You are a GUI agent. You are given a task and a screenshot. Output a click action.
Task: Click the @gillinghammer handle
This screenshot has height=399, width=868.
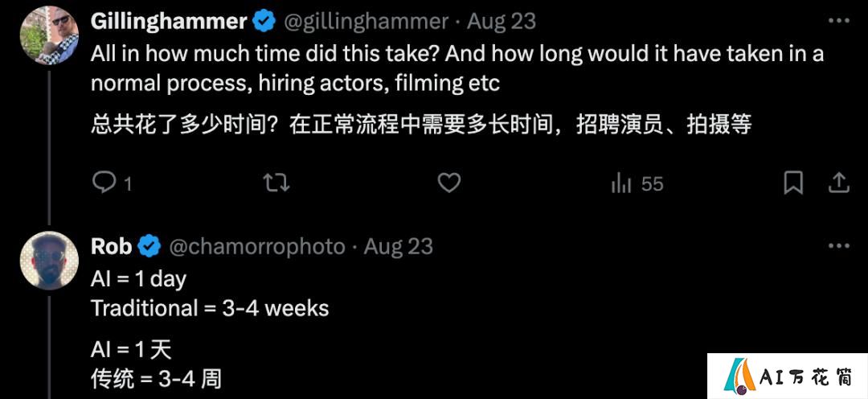366,22
